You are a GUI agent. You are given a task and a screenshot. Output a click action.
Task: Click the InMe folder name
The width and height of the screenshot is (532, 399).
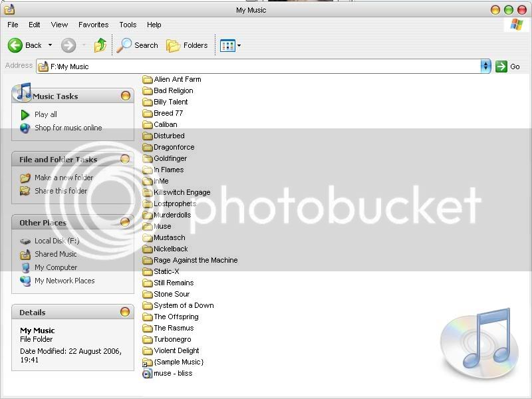[161, 181]
